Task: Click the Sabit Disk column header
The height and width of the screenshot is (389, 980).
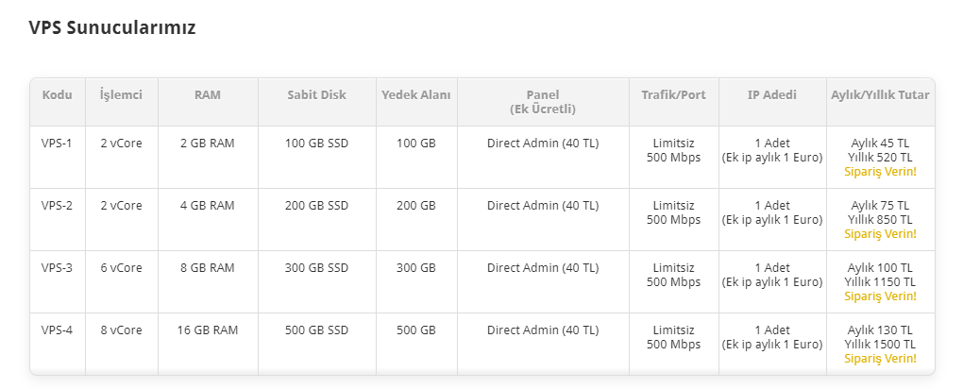Action: coord(316,95)
